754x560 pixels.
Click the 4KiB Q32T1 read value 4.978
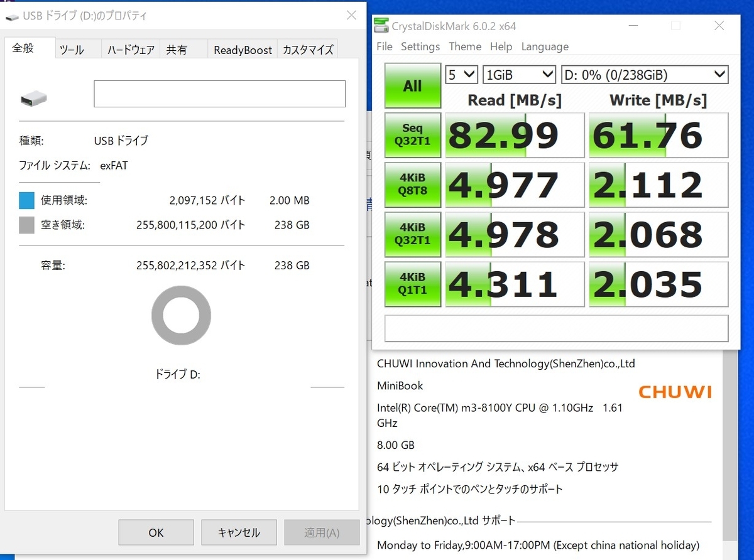[x=515, y=235]
